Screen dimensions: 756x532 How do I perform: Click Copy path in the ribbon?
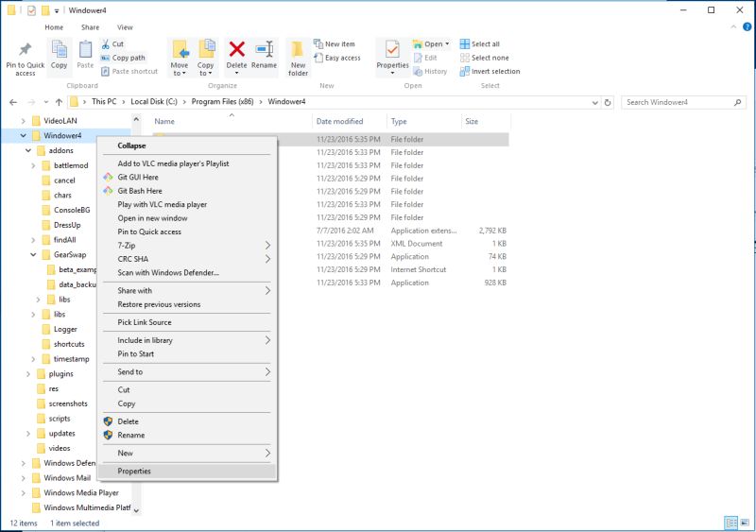[x=123, y=58]
